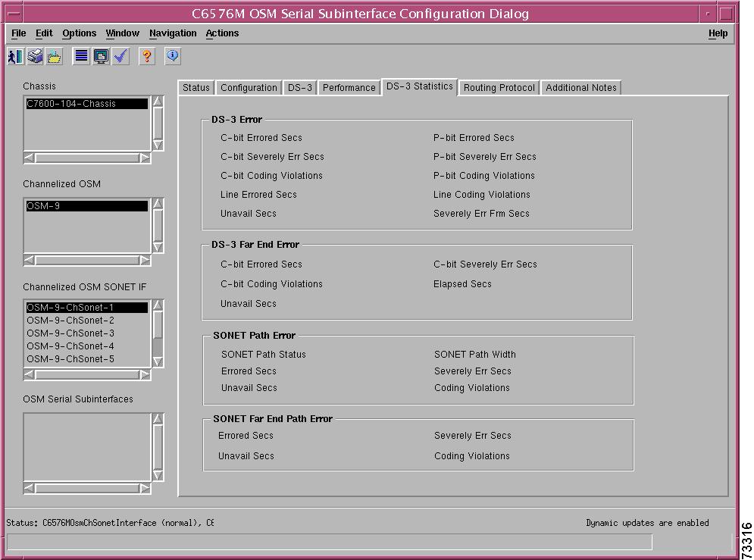Click the 'Severely Err Frm Secs' label

481,214
